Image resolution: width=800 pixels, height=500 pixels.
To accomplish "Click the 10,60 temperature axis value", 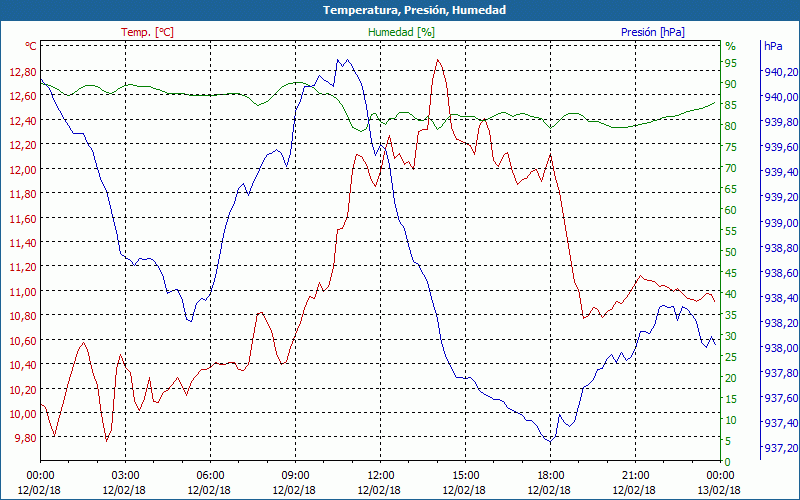I will tap(23, 341).
